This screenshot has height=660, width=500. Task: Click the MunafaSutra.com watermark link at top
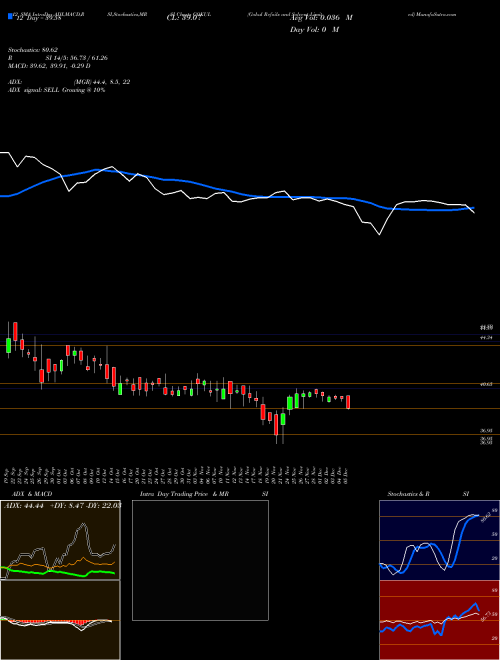[436, 14]
